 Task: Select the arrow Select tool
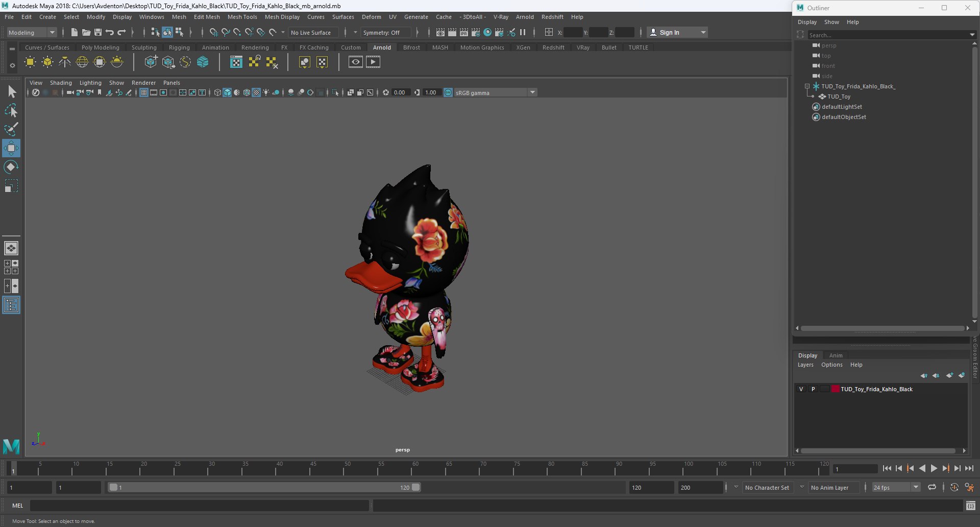tap(11, 92)
